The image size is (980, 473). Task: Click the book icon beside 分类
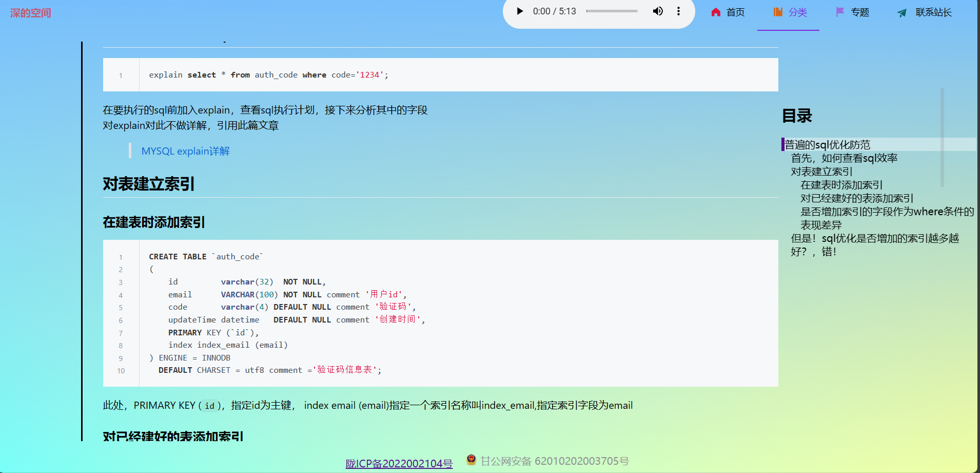(778, 12)
